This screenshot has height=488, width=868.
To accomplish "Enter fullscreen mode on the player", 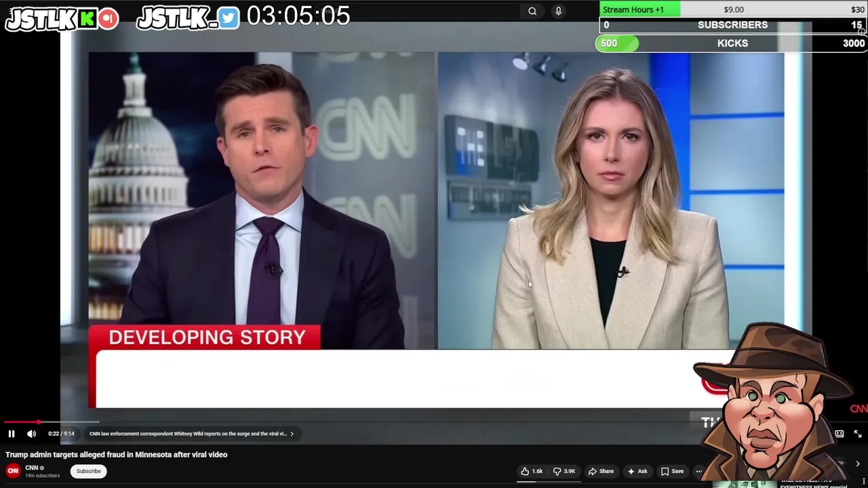I will [858, 434].
